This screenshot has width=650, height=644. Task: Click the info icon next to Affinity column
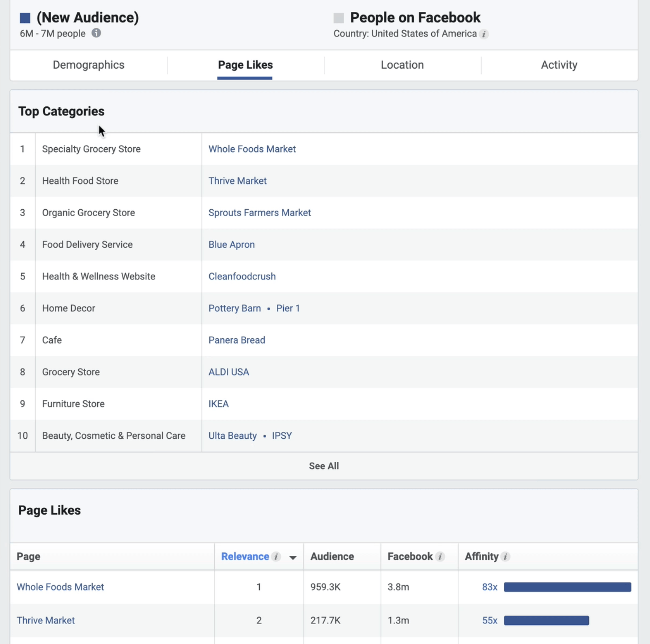coord(505,556)
